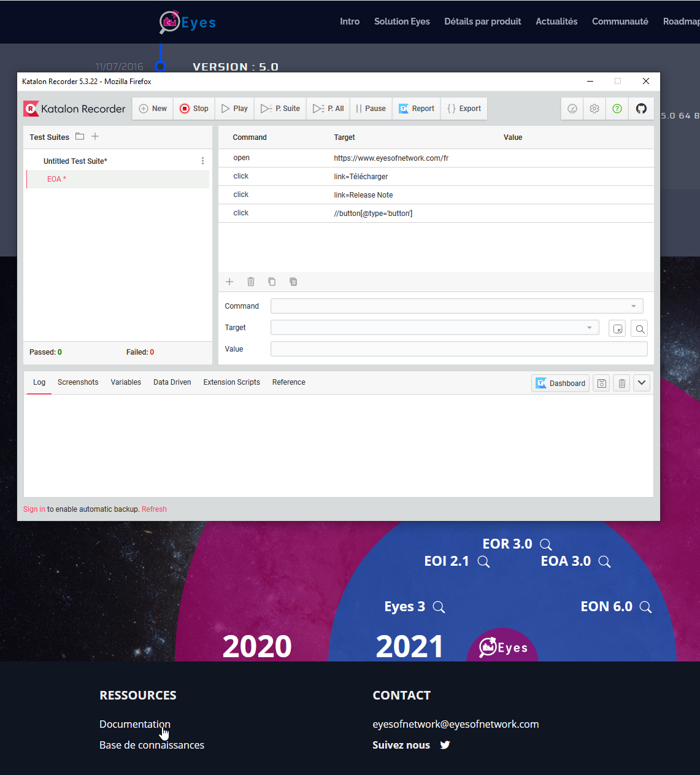Click the Value input field
The width and height of the screenshot is (700, 775).
[x=459, y=349]
